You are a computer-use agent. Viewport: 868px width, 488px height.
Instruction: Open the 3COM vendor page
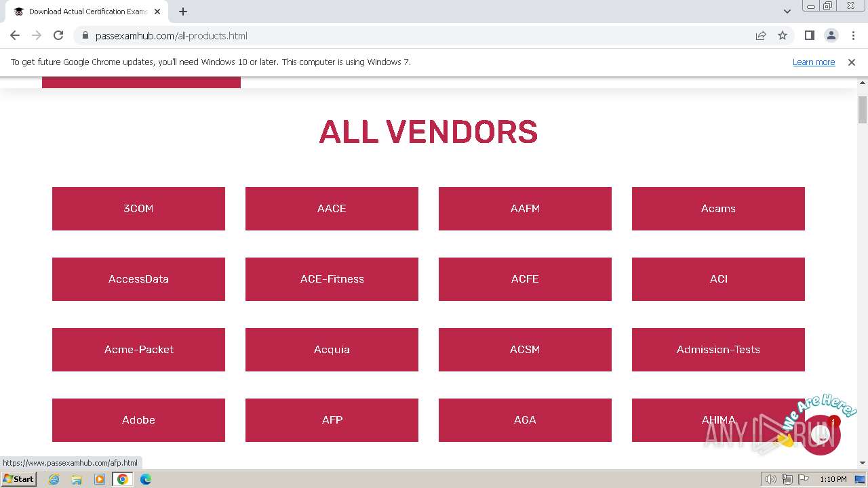[x=138, y=209]
